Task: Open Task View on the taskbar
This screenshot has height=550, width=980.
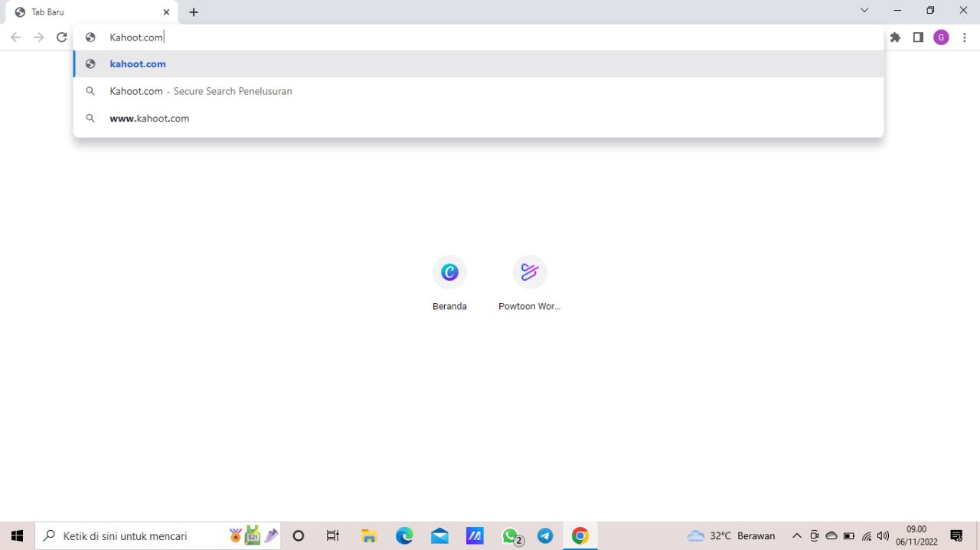Action: coord(333,536)
